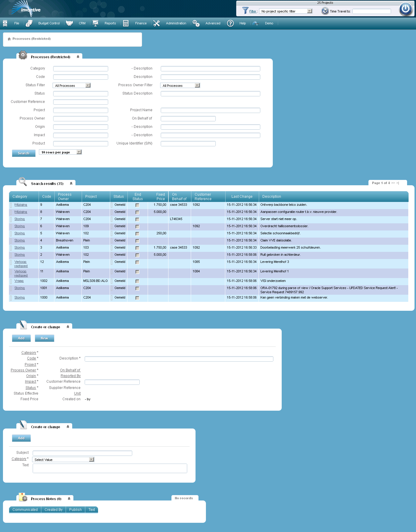This screenshot has width=416, height=532.
Task: Toggle End Status checkbox for code 5
Action: click(x=137, y=234)
